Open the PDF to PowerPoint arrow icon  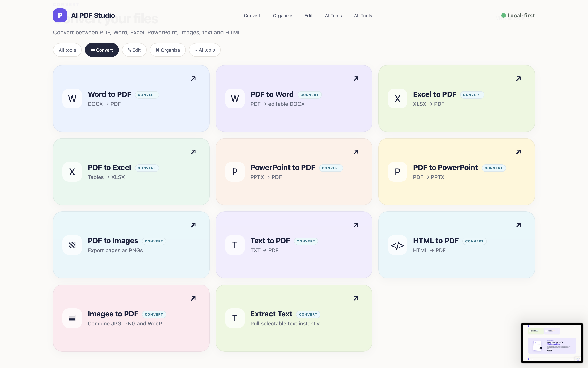(x=519, y=152)
